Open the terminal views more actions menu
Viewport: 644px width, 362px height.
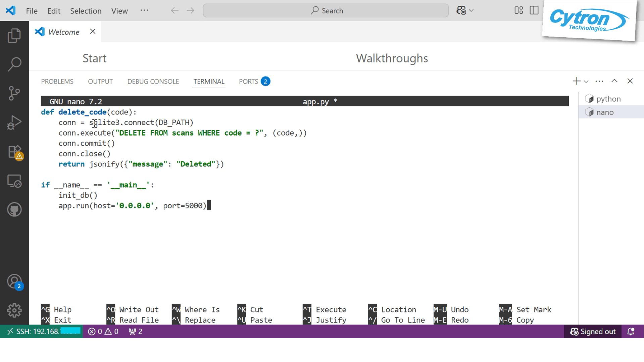point(599,81)
